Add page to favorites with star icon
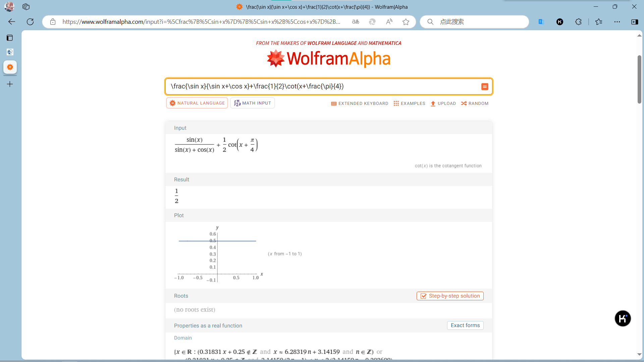This screenshot has height=362, width=644. (x=406, y=22)
